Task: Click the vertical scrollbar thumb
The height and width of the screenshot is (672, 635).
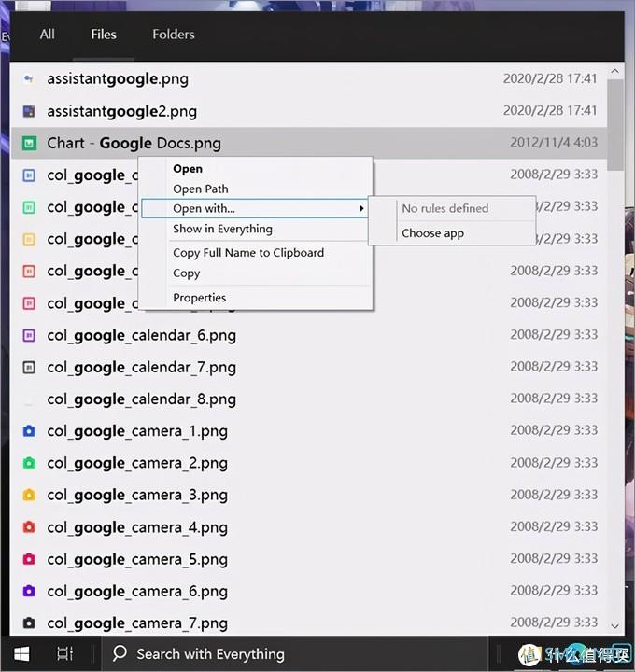Action: coord(615,125)
